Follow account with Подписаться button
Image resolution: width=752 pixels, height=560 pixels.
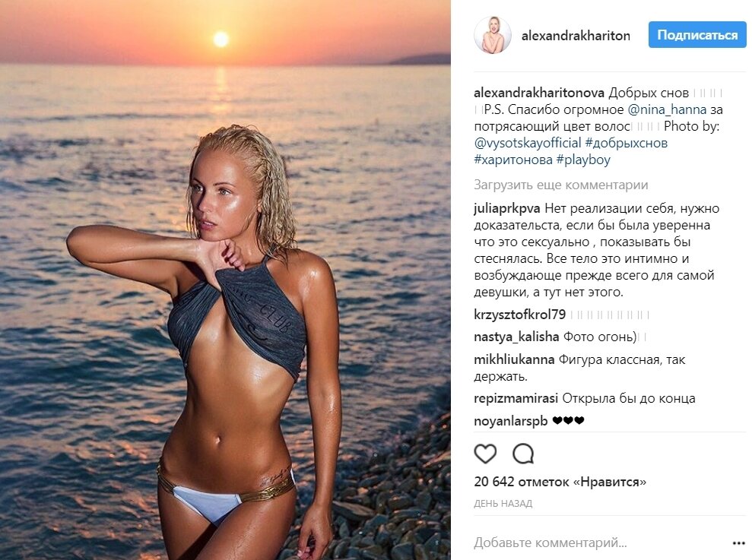(697, 34)
